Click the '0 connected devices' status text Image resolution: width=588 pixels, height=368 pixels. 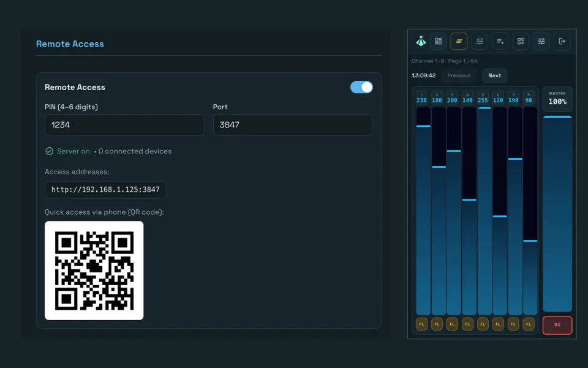pyautogui.click(x=135, y=151)
